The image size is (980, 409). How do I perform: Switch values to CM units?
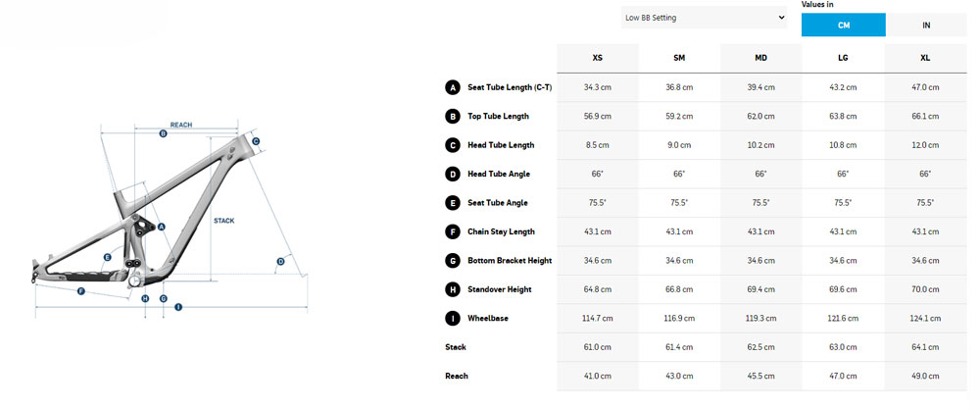(x=843, y=25)
